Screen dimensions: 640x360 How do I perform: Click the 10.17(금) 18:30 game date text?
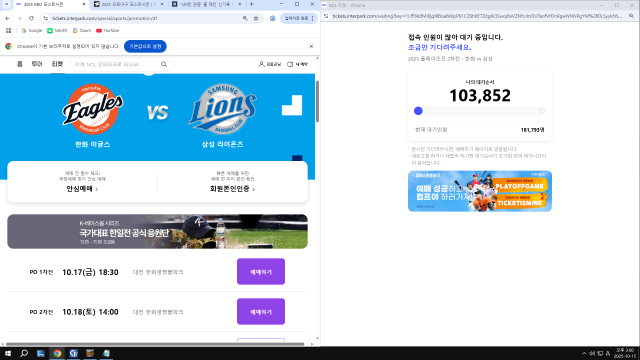[90, 272]
